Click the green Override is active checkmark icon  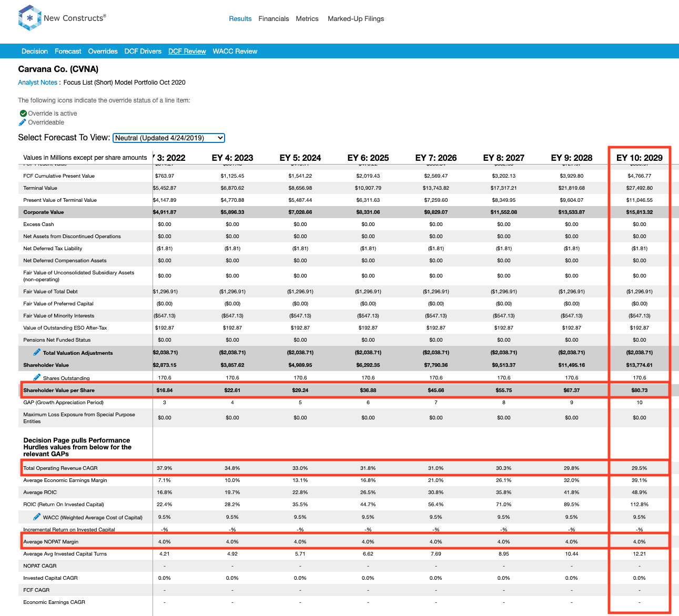(x=23, y=114)
